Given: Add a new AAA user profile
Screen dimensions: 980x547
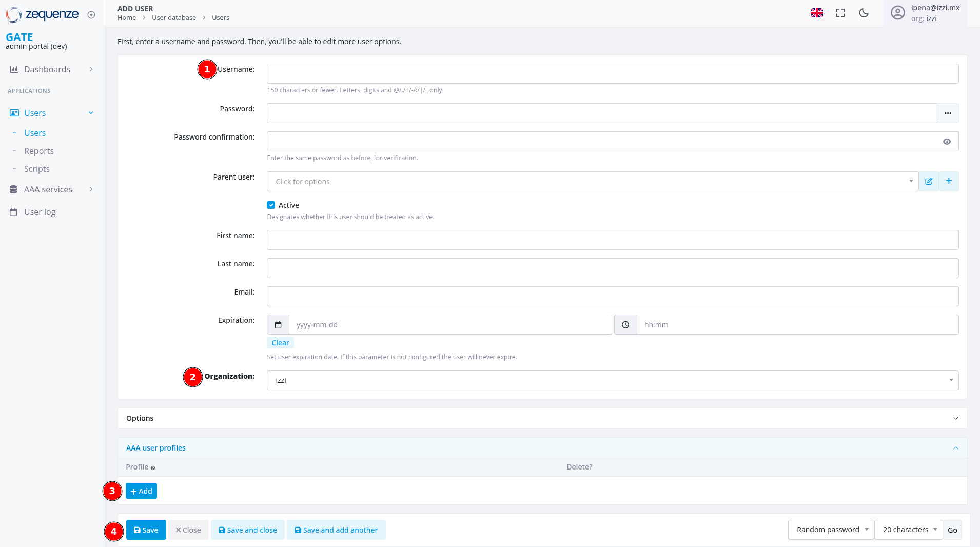Looking at the screenshot, I should pos(141,491).
